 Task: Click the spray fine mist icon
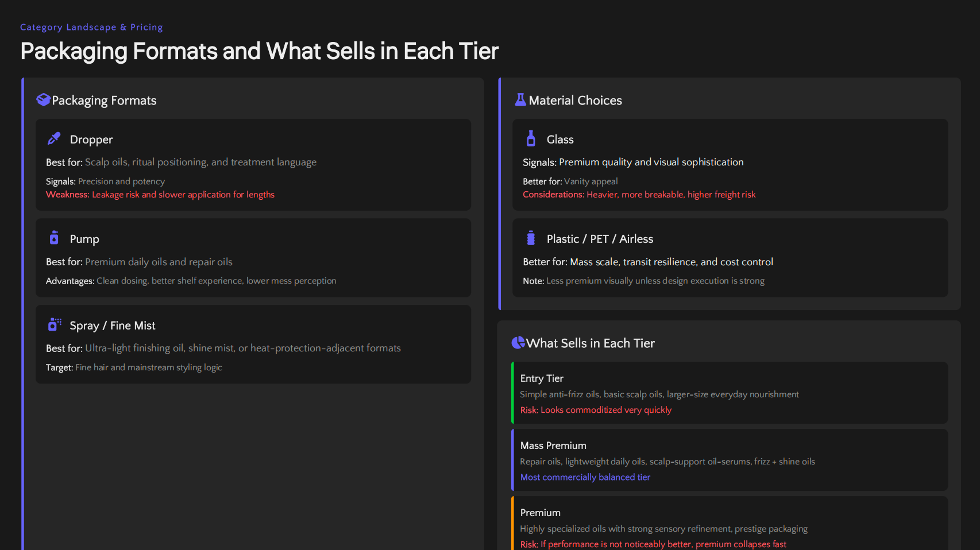coord(53,324)
